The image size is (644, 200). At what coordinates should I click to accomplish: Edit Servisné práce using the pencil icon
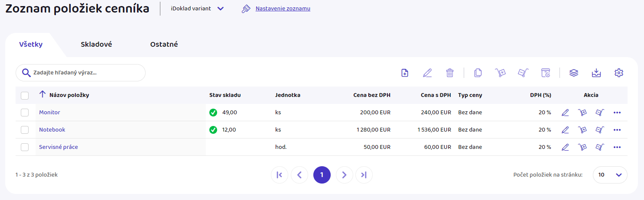click(565, 147)
